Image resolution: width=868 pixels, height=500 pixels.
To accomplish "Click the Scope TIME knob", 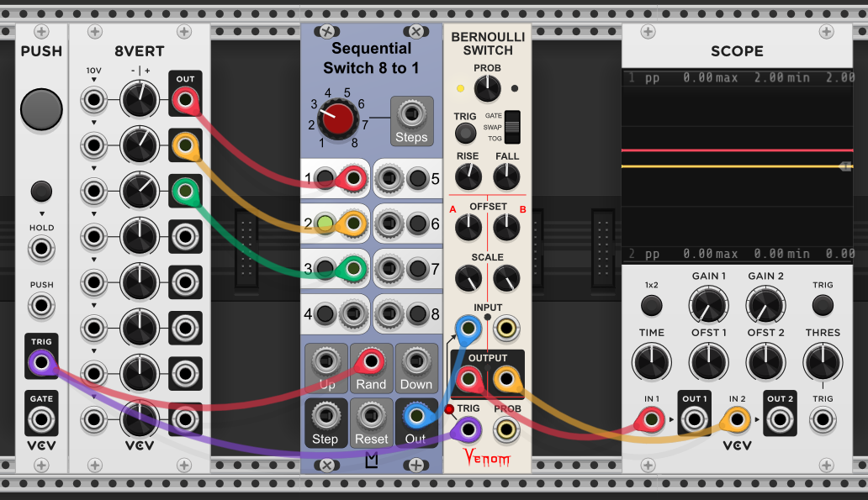I will [651, 362].
